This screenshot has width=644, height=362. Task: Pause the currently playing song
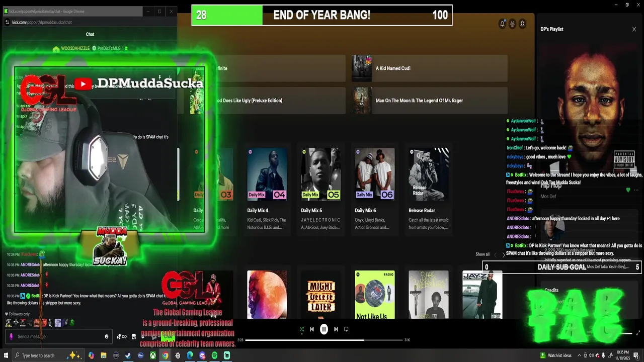(324, 329)
